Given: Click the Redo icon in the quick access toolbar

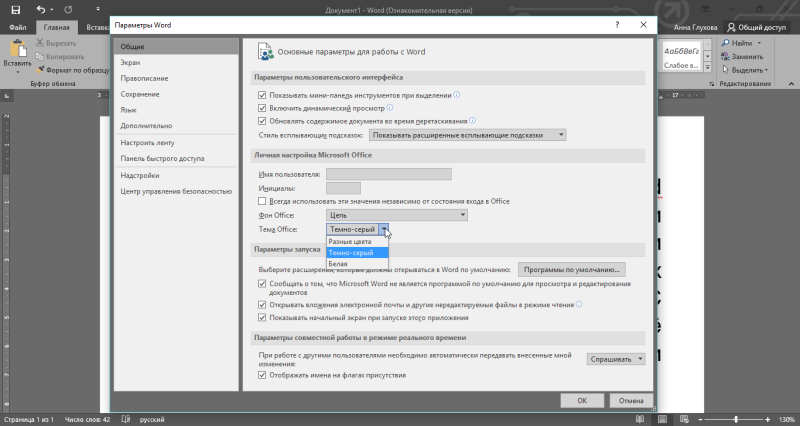Looking at the screenshot, I should click(68, 10).
